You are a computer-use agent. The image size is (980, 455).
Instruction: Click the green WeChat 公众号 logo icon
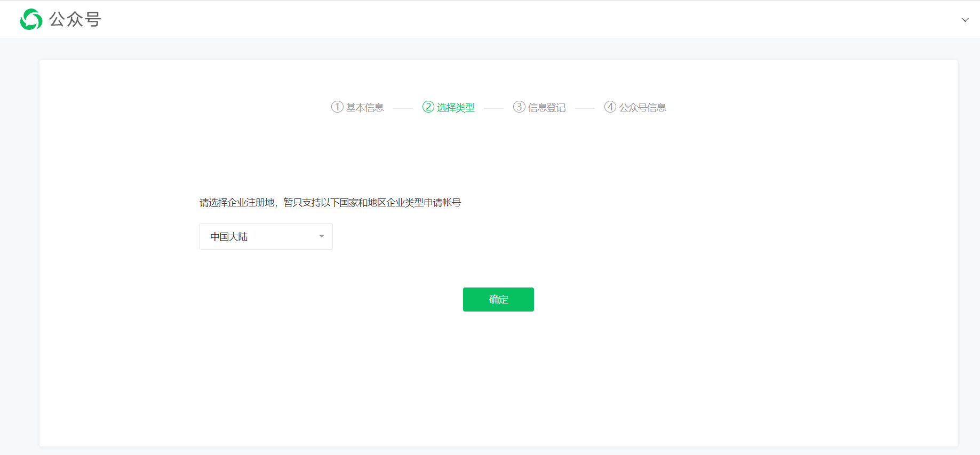[31, 19]
